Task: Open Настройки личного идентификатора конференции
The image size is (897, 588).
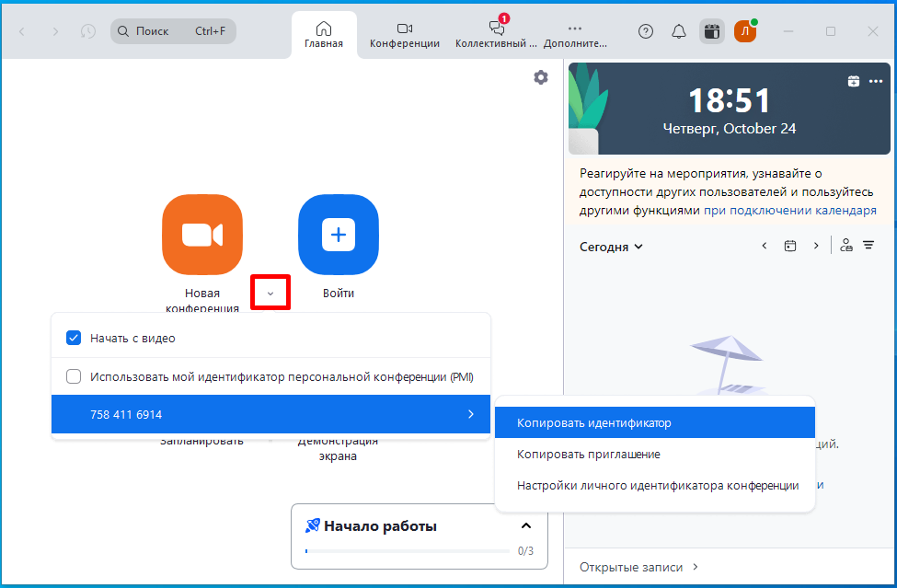Action: coord(655,486)
